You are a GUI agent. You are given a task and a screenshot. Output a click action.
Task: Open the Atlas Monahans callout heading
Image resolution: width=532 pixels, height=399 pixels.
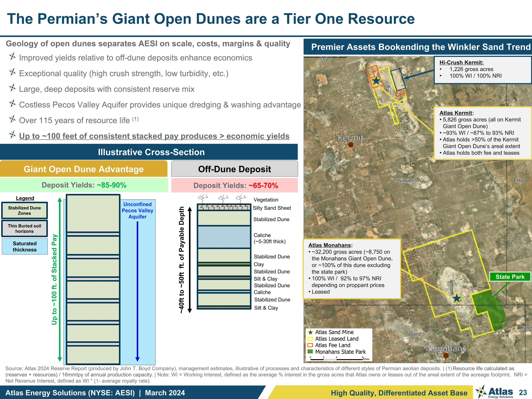(330, 245)
